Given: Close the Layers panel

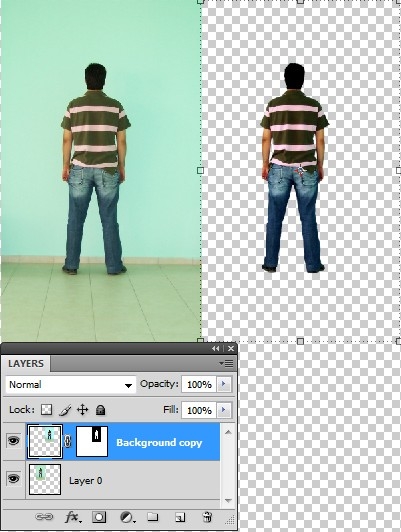Looking at the screenshot, I should coord(231,348).
